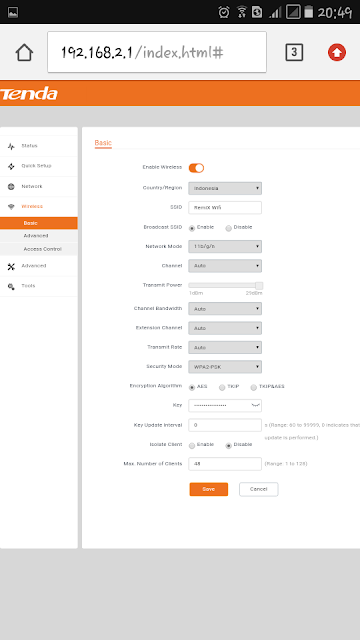Open the Channel Bandwidth dropdown
This screenshot has height=640, width=360.
tap(225, 309)
